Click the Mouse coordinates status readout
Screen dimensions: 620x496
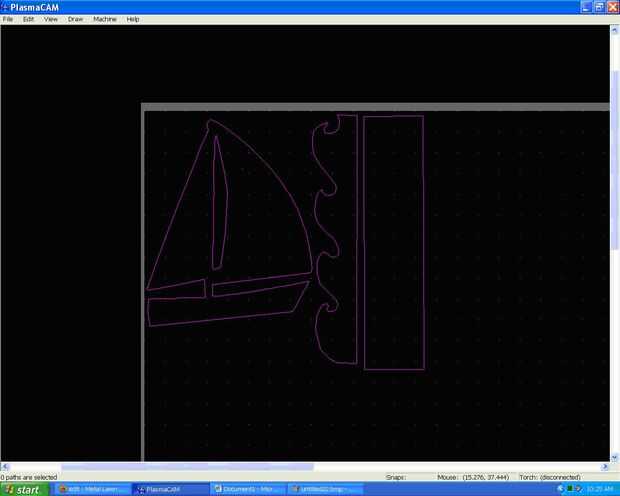[473, 477]
